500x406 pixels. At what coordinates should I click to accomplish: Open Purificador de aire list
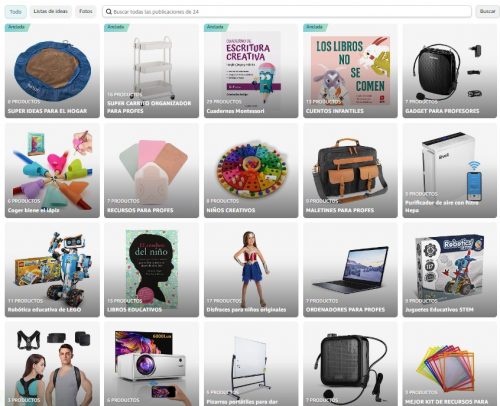(450, 170)
